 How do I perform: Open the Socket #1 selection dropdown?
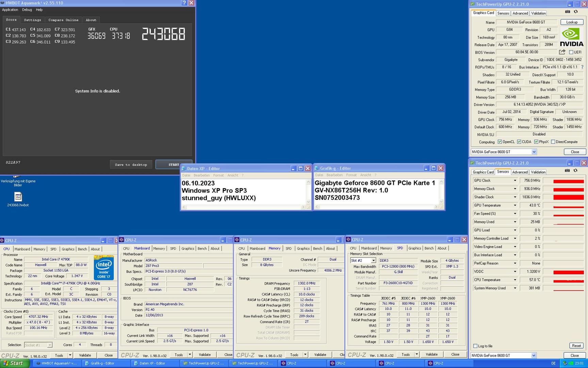(x=50, y=345)
